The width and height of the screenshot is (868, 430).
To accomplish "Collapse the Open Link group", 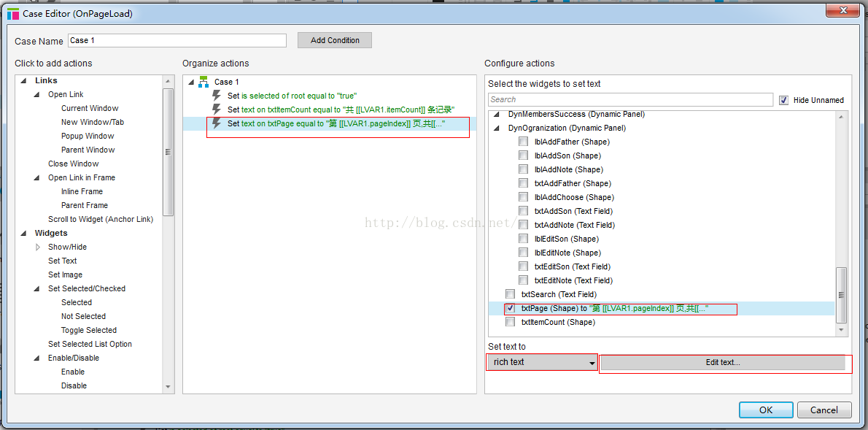I will point(37,95).
